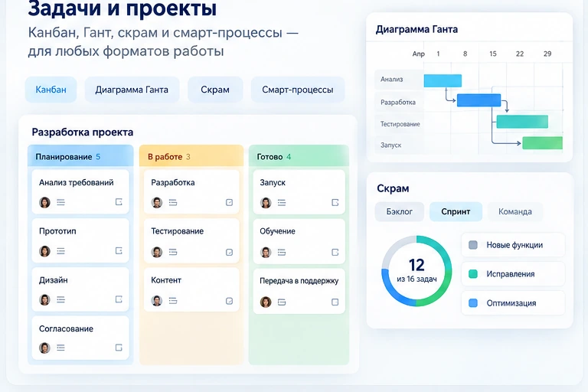Click teal swatch next to Исправления
The width and height of the screenshot is (588, 392).
(473, 274)
